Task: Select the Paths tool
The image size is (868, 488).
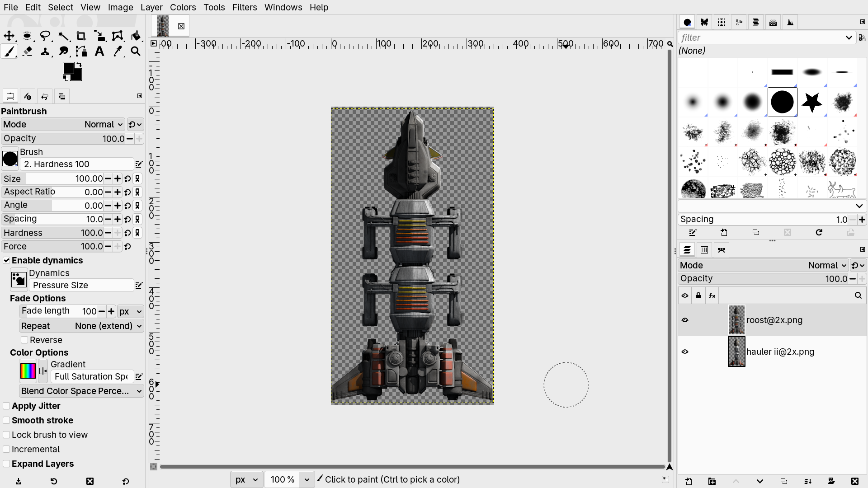Action: 81,52
